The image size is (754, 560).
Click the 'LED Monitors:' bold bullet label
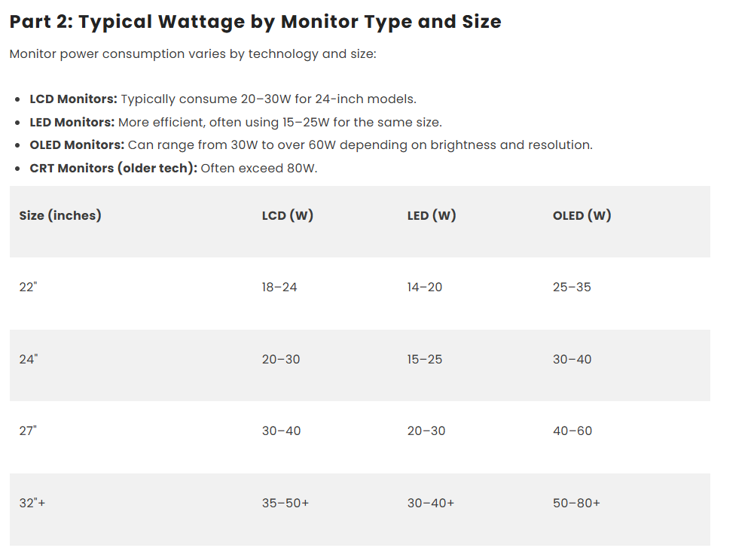coord(72,123)
